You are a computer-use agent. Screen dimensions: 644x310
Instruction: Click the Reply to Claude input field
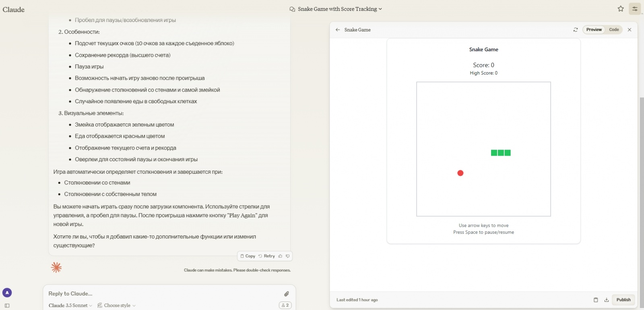point(161,293)
